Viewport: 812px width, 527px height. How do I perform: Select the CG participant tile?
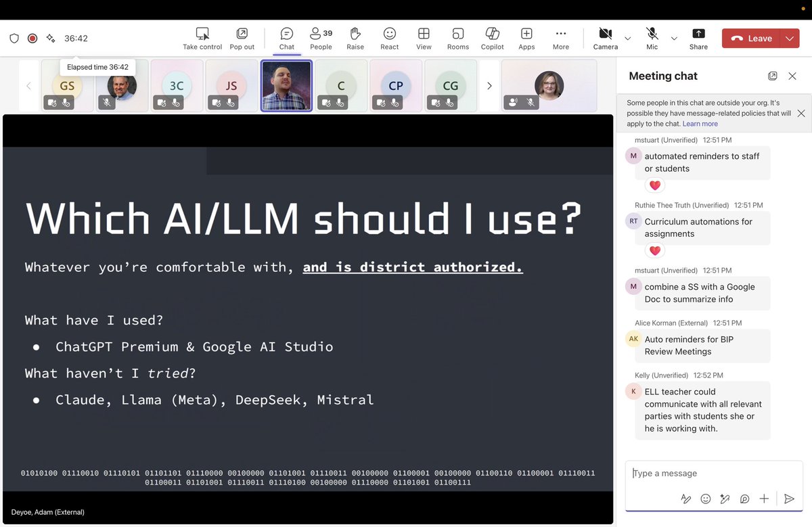point(451,85)
